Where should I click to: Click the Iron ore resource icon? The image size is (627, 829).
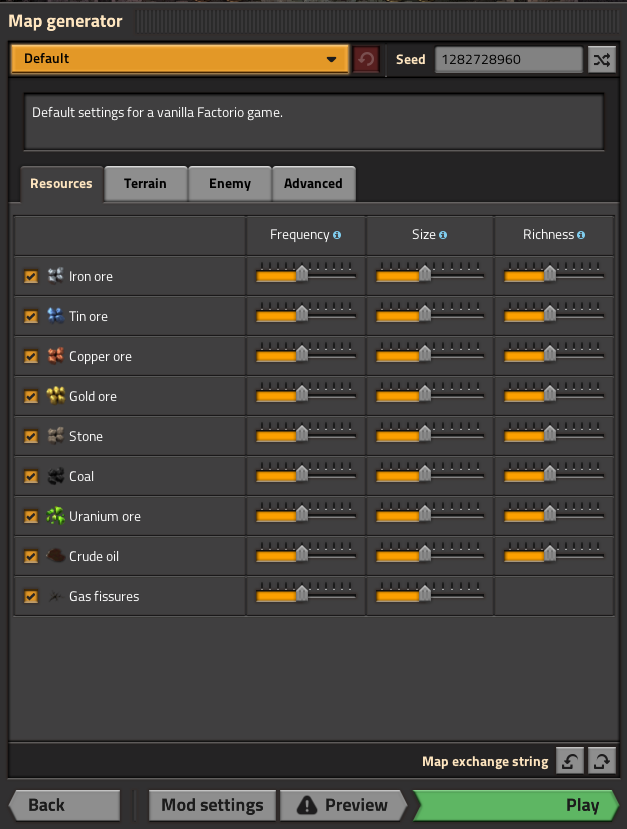(x=56, y=276)
